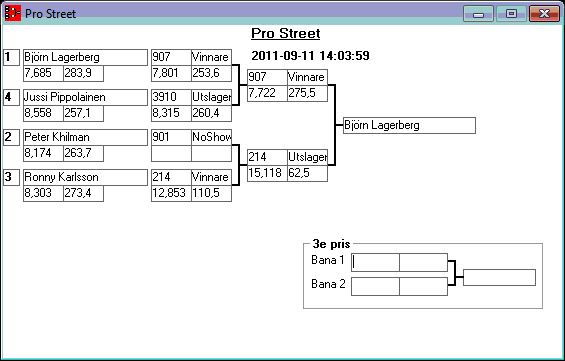Click the 12,853 time field
The image size is (565, 361).
(171, 193)
